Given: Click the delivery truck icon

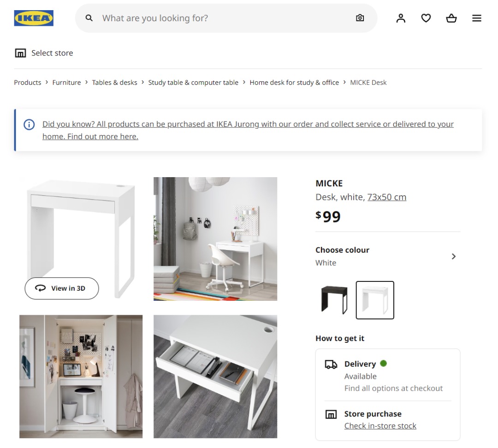Looking at the screenshot, I should coord(331,364).
